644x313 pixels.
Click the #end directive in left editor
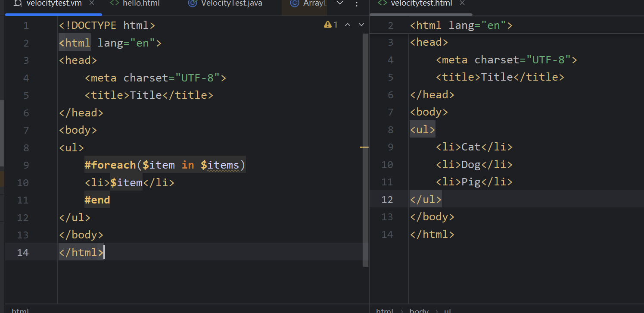point(97,200)
